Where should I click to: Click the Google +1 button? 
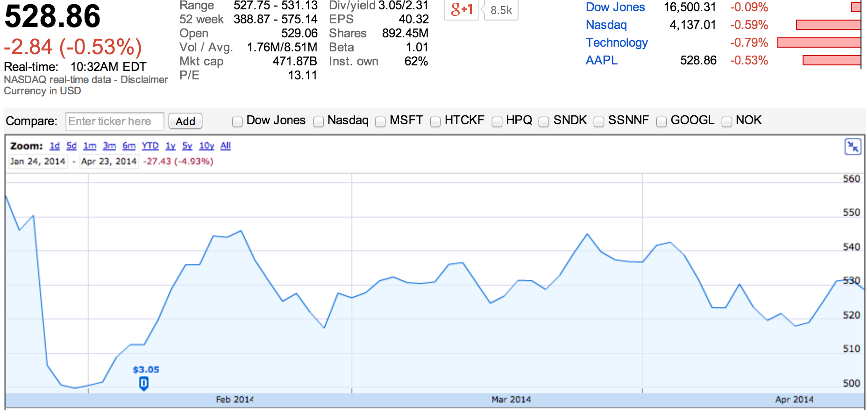(462, 9)
